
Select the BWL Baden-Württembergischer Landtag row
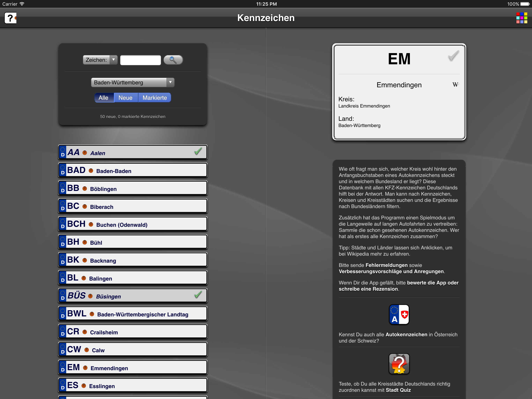click(x=133, y=313)
